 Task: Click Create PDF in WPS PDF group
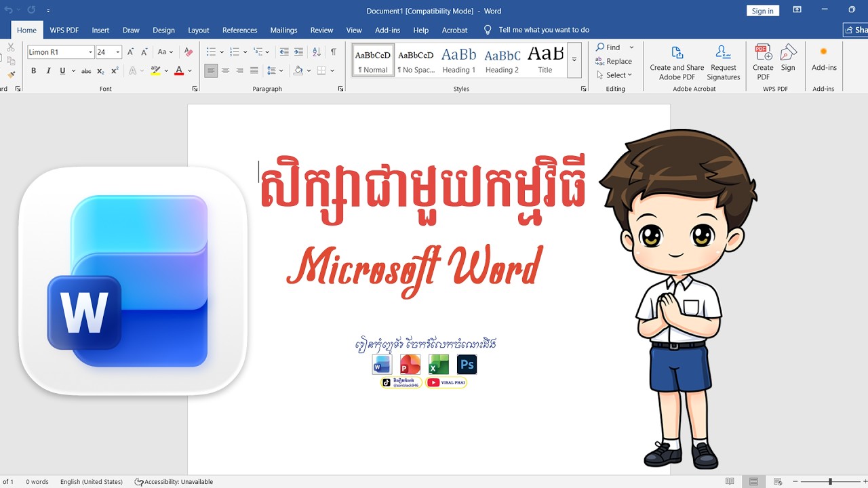(763, 63)
